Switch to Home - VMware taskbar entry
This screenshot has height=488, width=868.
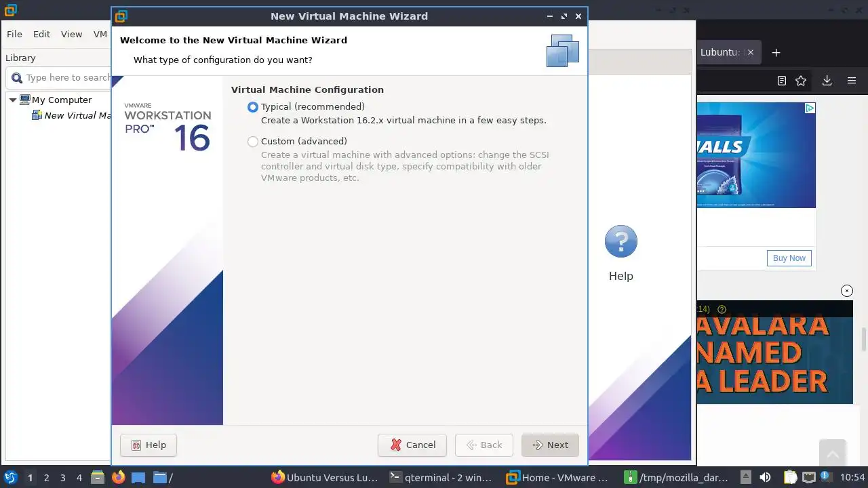coord(558,478)
